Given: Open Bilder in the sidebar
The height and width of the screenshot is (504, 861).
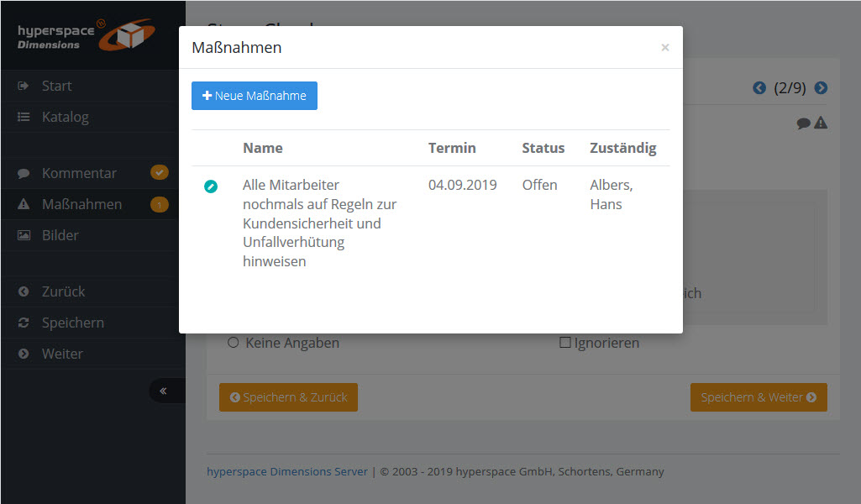Looking at the screenshot, I should pyautogui.click(x=60, y=235).
